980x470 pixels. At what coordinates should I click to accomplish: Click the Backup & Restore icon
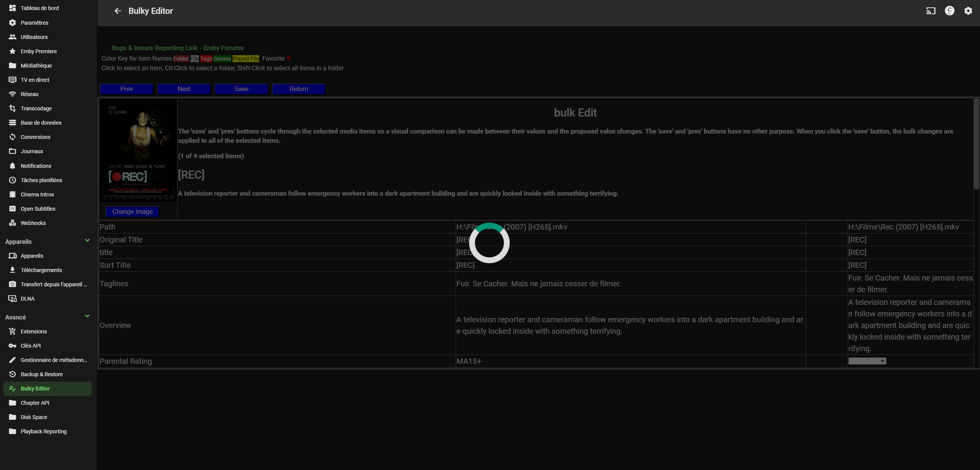click(13, 374)
